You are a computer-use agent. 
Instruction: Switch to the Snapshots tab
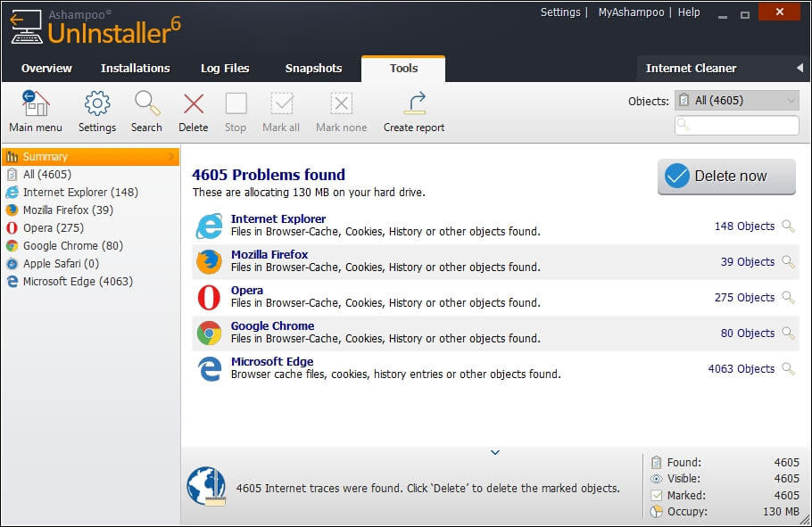313,69
